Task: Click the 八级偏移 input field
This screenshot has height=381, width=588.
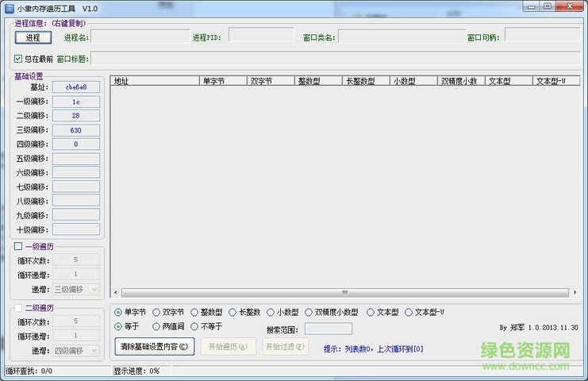Action: [x=76, y=200]
